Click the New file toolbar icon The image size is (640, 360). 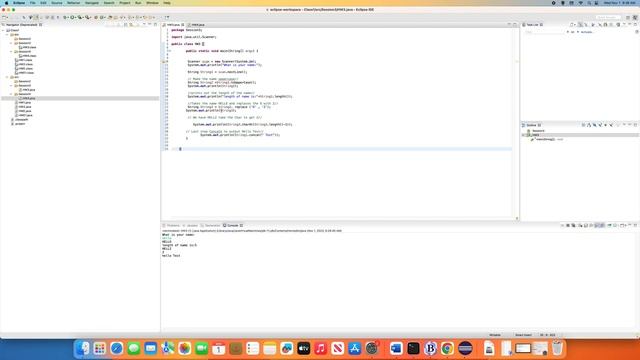(4, 18)
